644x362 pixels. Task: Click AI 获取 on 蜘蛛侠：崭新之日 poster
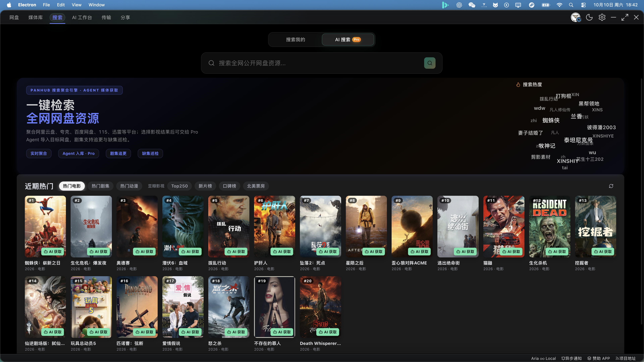pos(53,251)
